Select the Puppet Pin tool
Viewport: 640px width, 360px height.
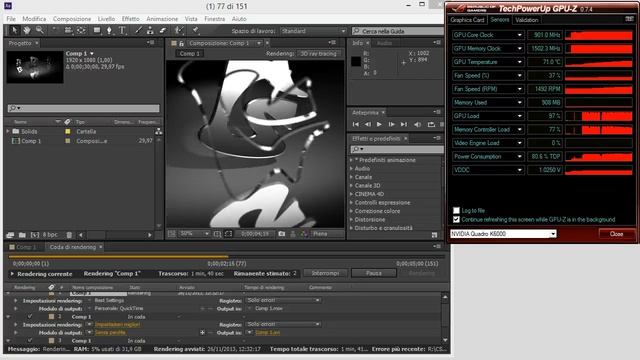pos(196,30)
